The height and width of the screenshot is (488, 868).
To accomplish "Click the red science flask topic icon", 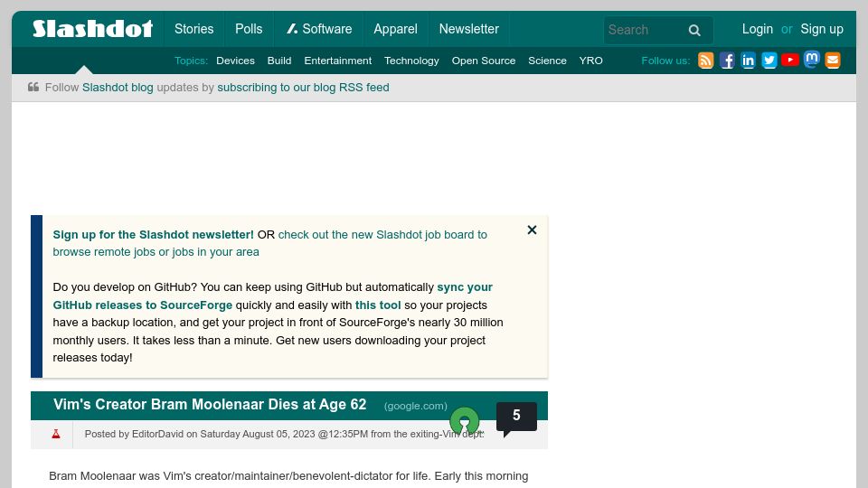I will pyautogui.click(x=56, y=434).
